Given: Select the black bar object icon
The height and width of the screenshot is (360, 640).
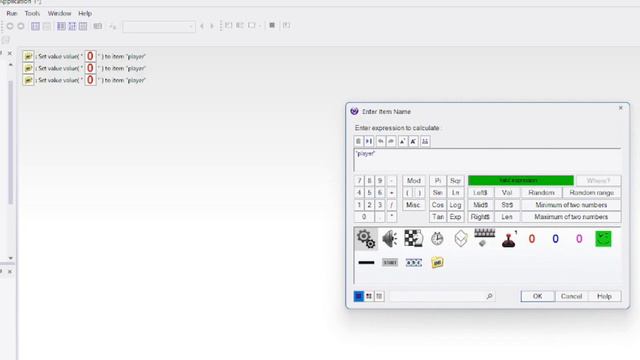Looking at the screenshot, I should click(x=366, y=262).
